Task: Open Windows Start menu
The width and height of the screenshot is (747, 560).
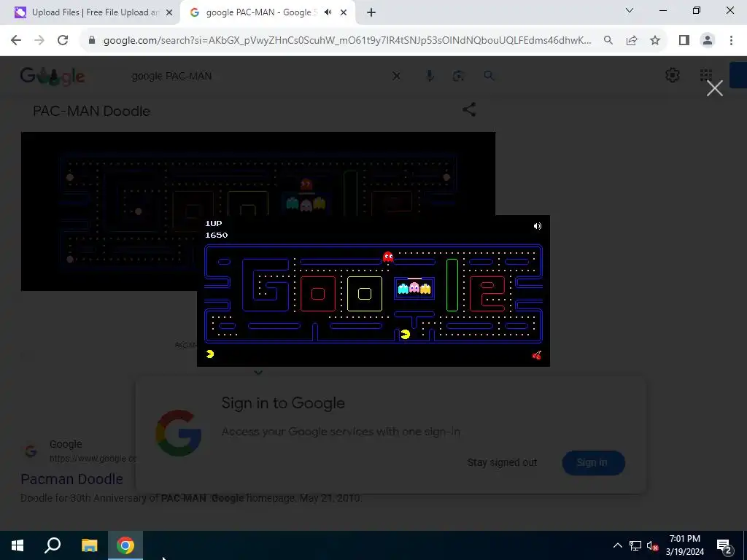Action: [x=18, y=545]
